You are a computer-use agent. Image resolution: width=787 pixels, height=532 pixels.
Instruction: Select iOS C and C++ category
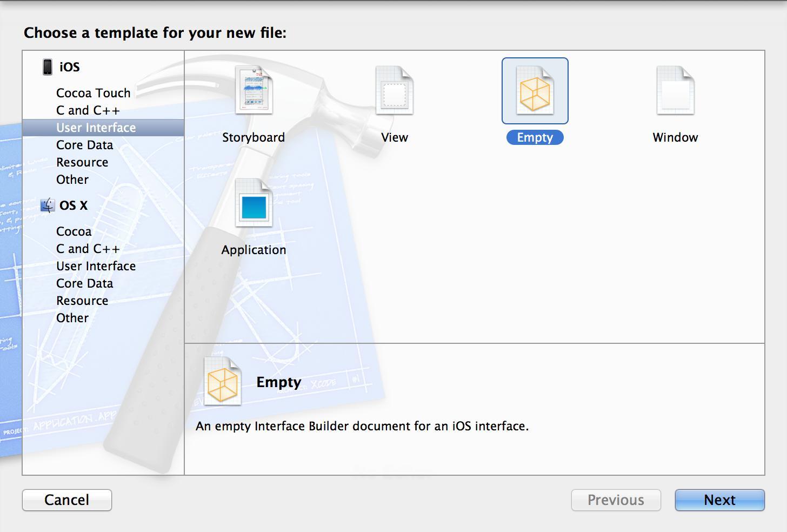click(x=88, y=110)
